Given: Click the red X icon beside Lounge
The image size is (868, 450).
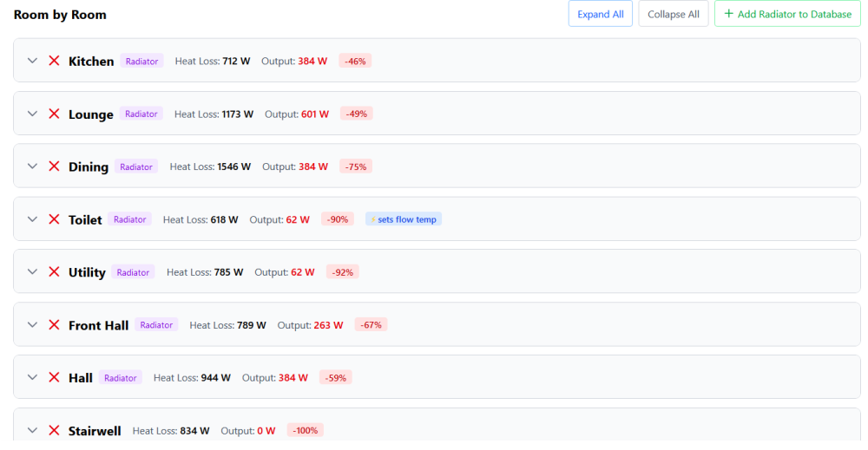Looking at the screenshot, I should (54, 114).
